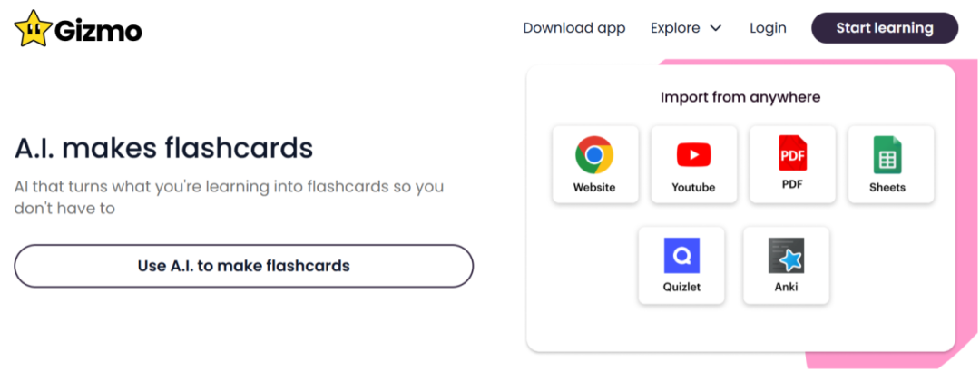
Task: Pick the red PDF file icon
Action: point(792,152)
